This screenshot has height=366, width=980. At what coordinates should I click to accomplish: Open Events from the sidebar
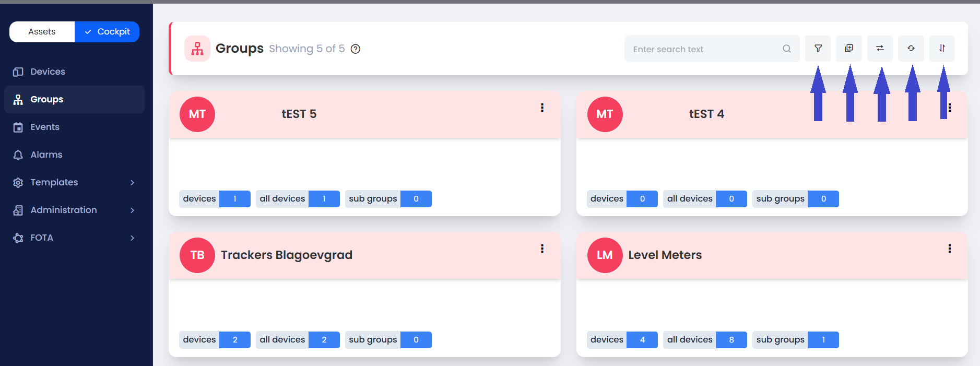pyautogui.click(x=45, y=127)
